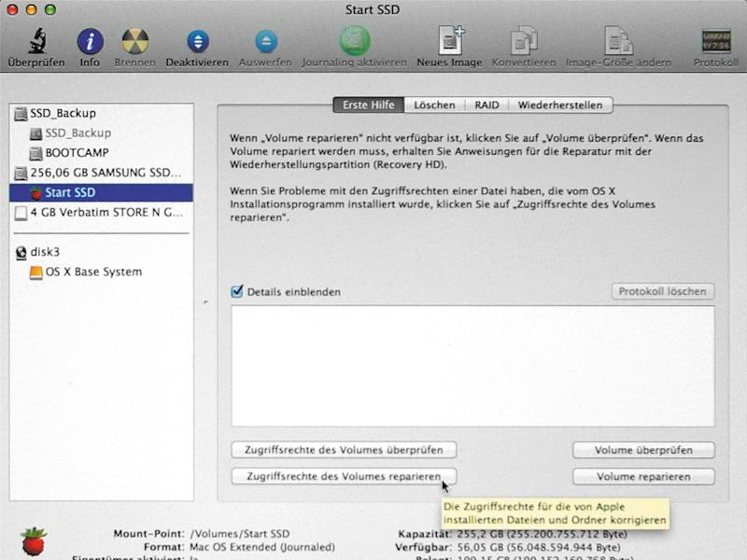Click Volume reparieren button
747x560 pixels.
click(643, 477)
